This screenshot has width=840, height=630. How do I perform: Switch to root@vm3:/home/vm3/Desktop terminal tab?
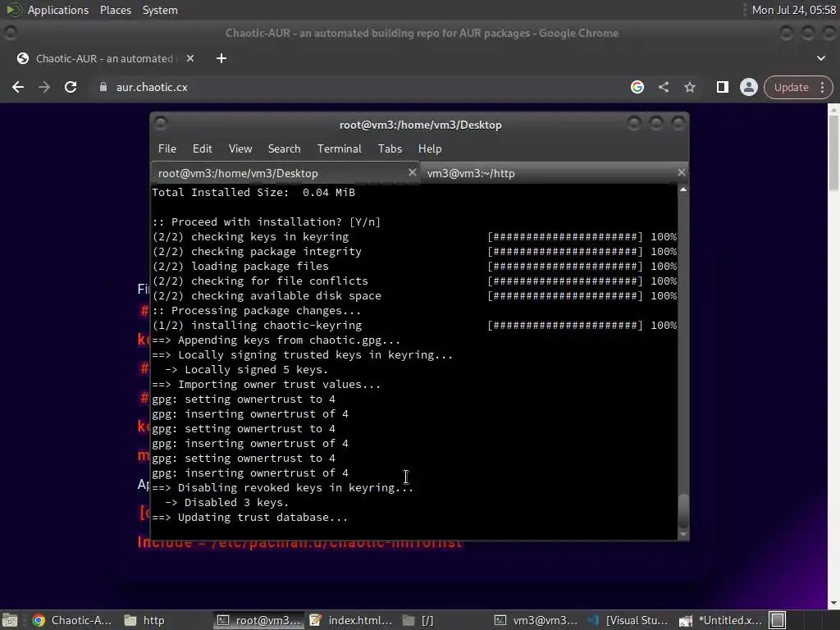pyautogui.click(x=285, y=173)
